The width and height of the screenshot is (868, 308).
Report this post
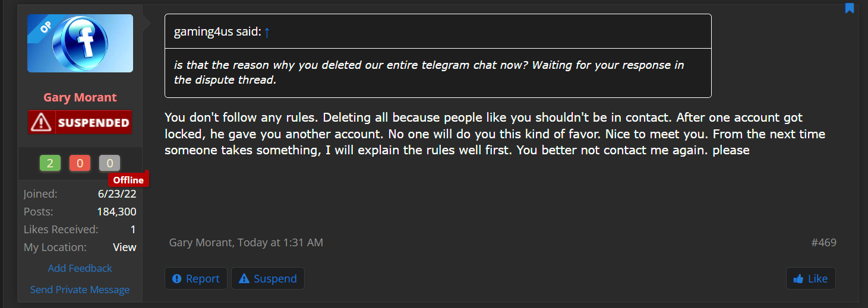click(196, 278)
